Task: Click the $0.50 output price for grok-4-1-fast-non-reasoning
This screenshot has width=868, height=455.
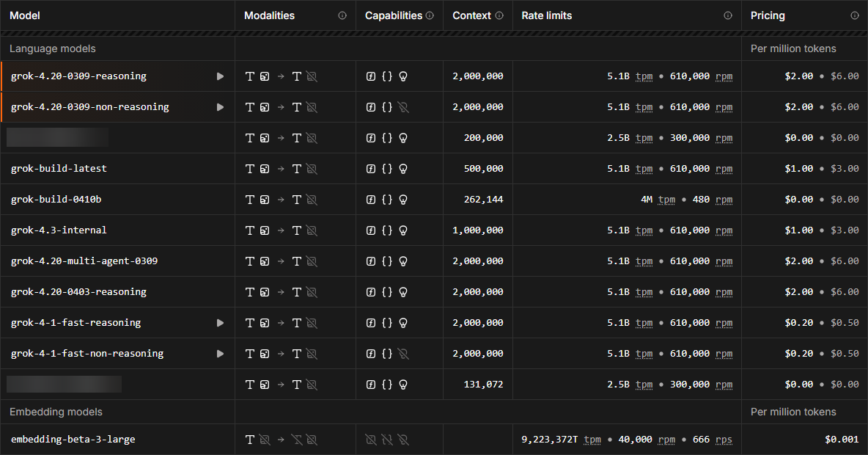Action: (845, 354)
